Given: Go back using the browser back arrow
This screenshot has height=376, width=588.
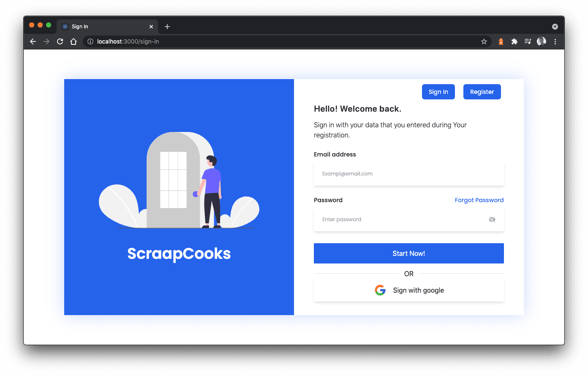Looking at the screenshot, I should point(33,41).
